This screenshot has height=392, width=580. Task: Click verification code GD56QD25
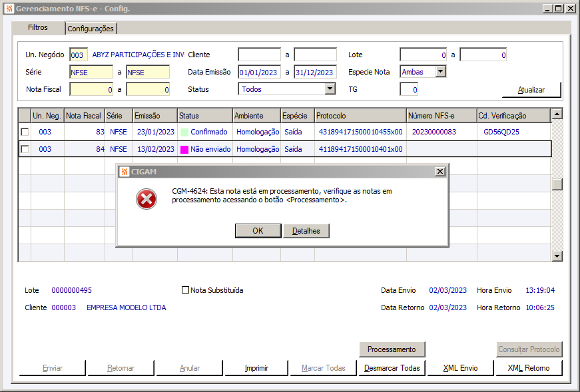tap(501, 132)
